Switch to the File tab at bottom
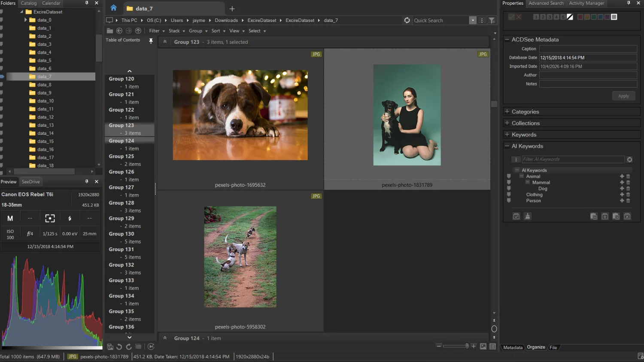 [553, 347]
